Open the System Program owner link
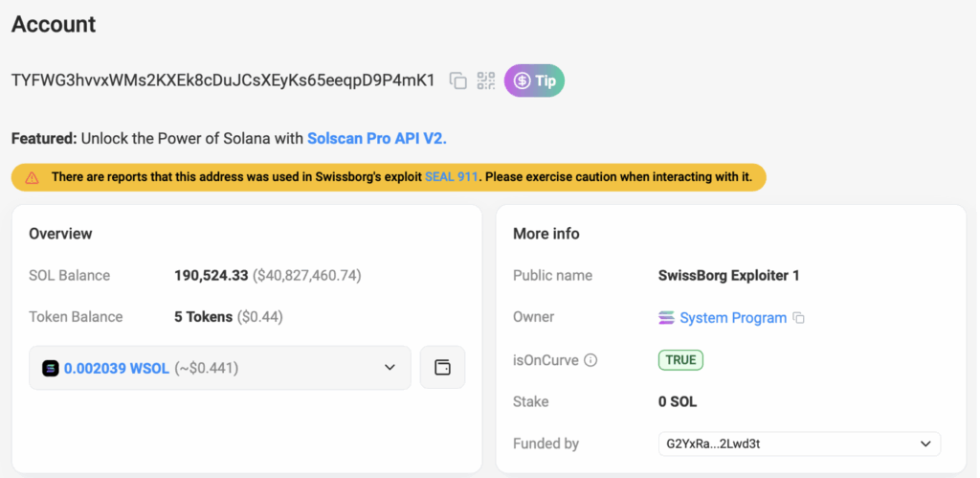Screen dimensions: 980x478 pyautogui.click(x=733, y=318)
